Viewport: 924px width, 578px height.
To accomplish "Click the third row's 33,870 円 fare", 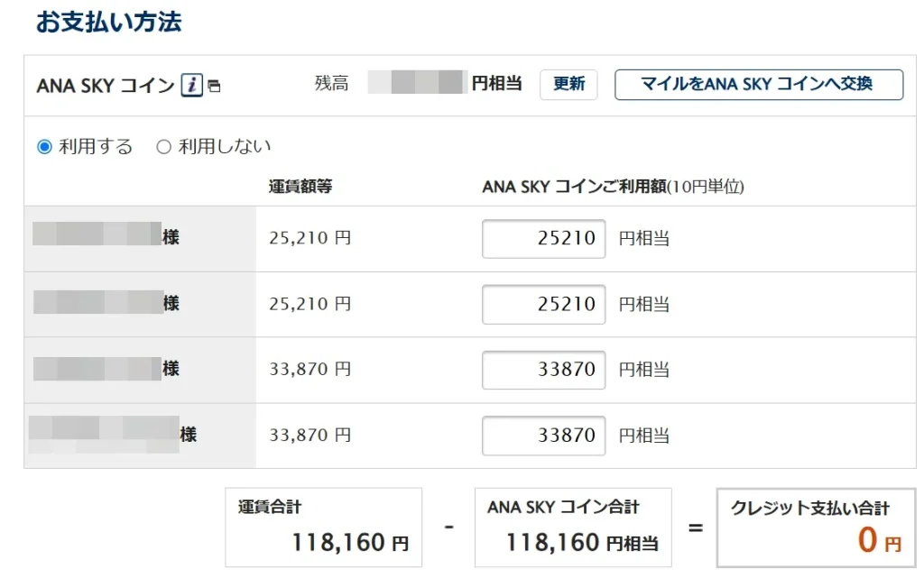I will pos(310,369).
